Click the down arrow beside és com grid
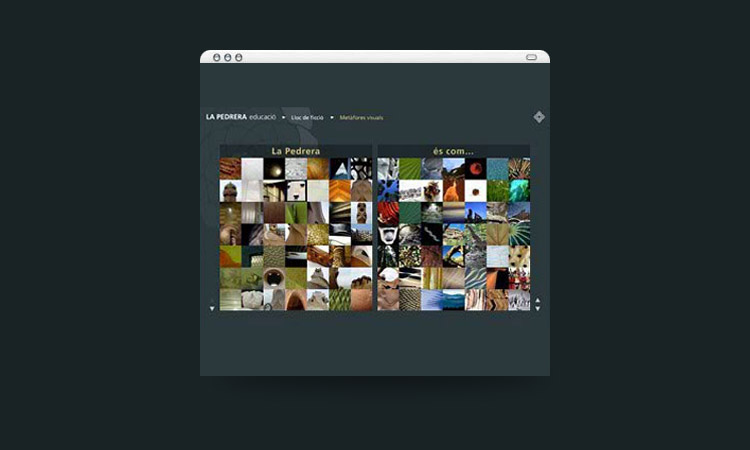 click(538, 308)
